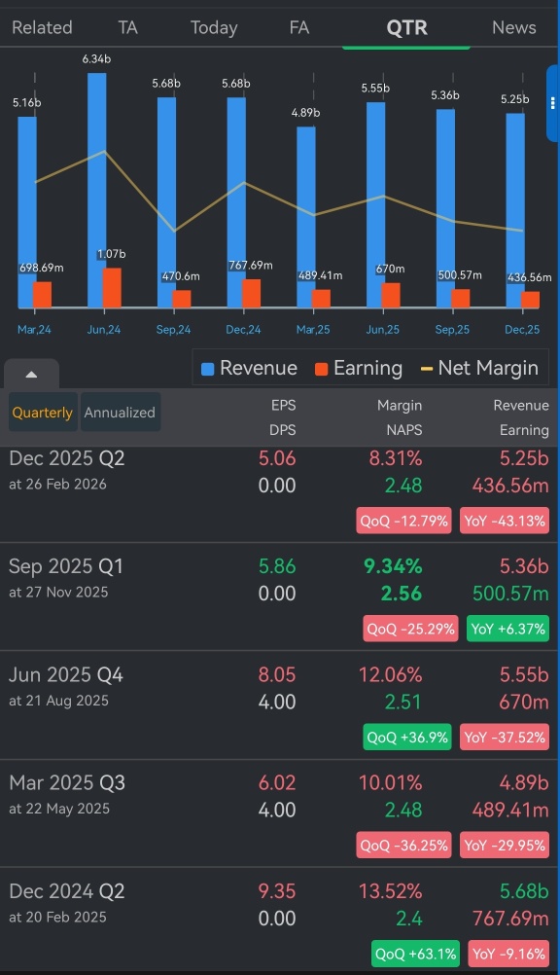Collapse the chart using the up arrow
Viewport: 560px width, 975px height.
32,375
